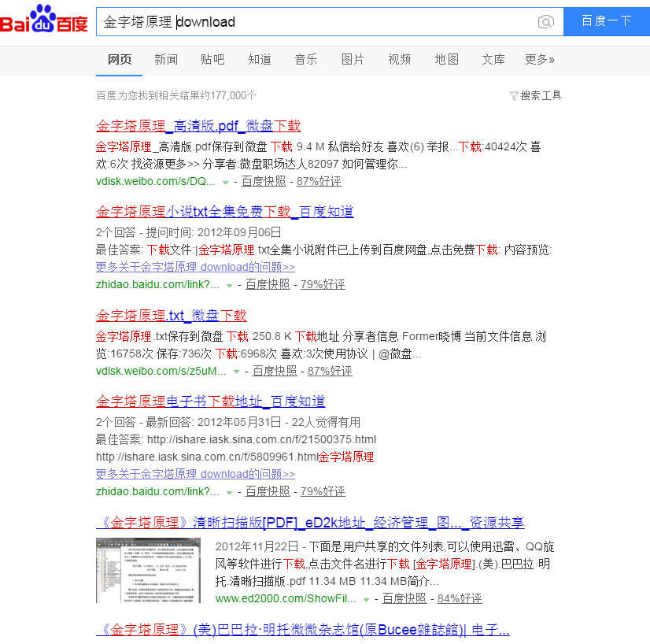Click 87%好评 on vdisk.weibo.com/s/z5uM result
Screen dimensions: 650x644
click(x=330, y=371)
